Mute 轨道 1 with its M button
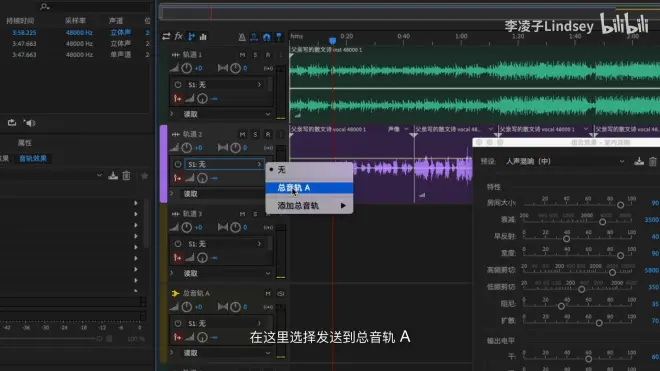This screenshot has height=371, width=660. [242, 55]
